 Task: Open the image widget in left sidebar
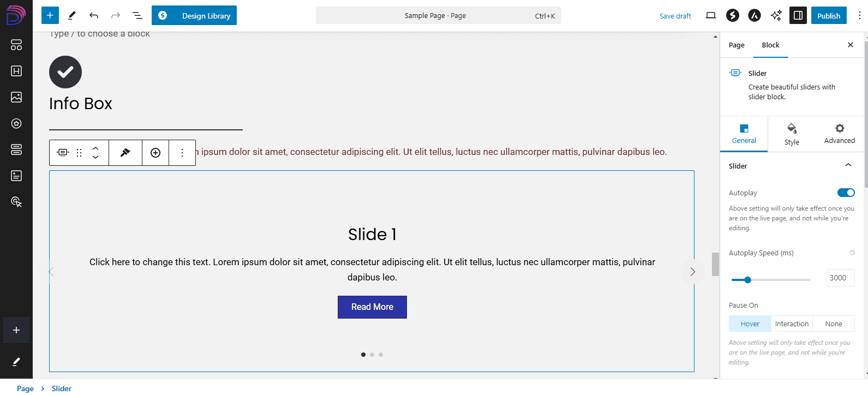pyautogui.click(x=16, y=97)
